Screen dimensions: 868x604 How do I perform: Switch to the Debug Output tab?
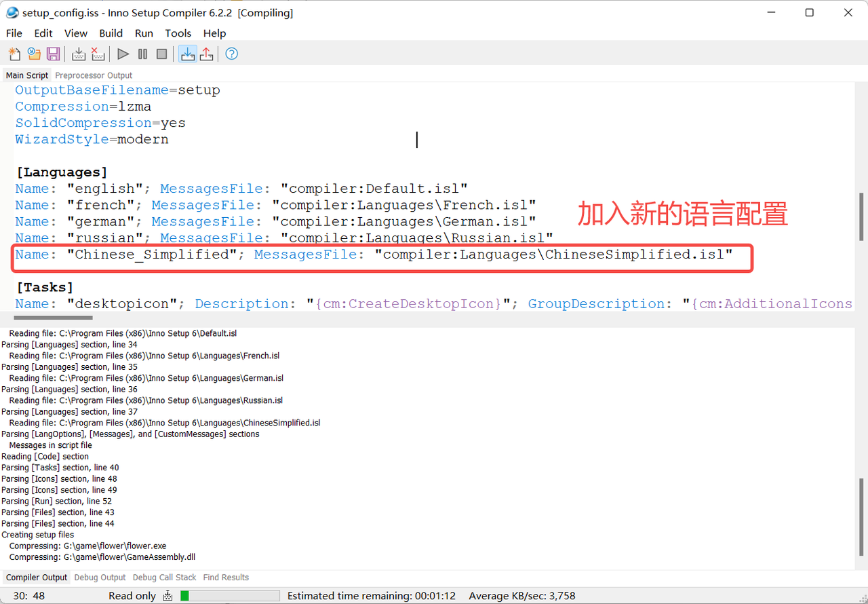point(100,578)
